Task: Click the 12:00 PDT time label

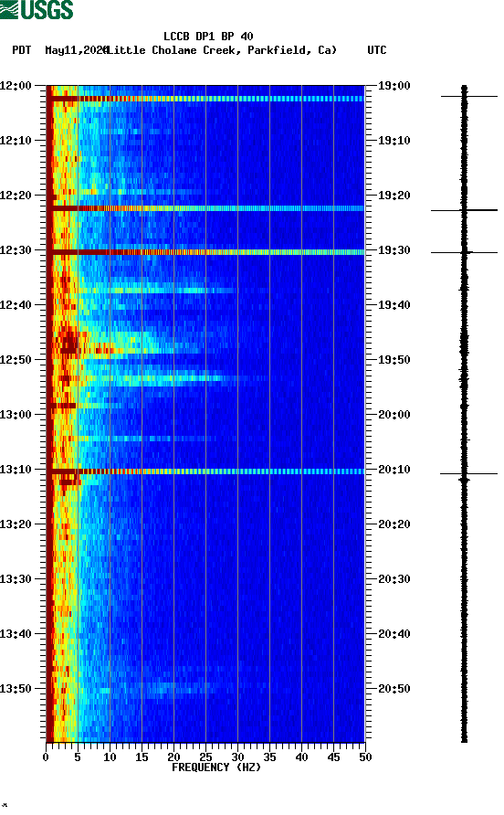Action: click(16, 86)
